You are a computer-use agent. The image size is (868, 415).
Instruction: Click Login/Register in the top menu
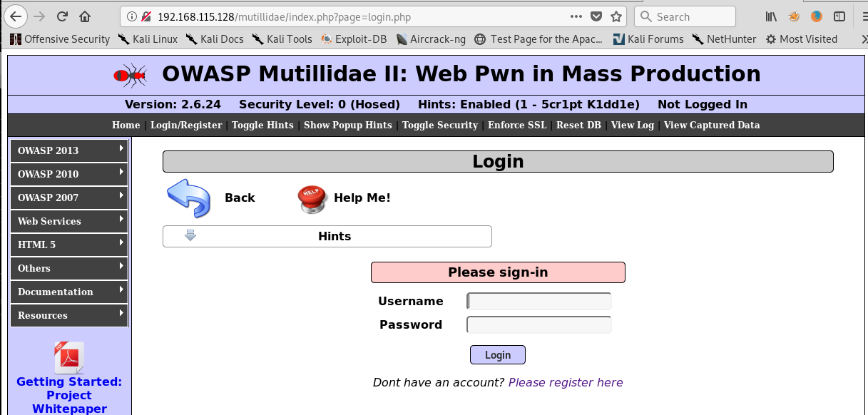point(186,125)
